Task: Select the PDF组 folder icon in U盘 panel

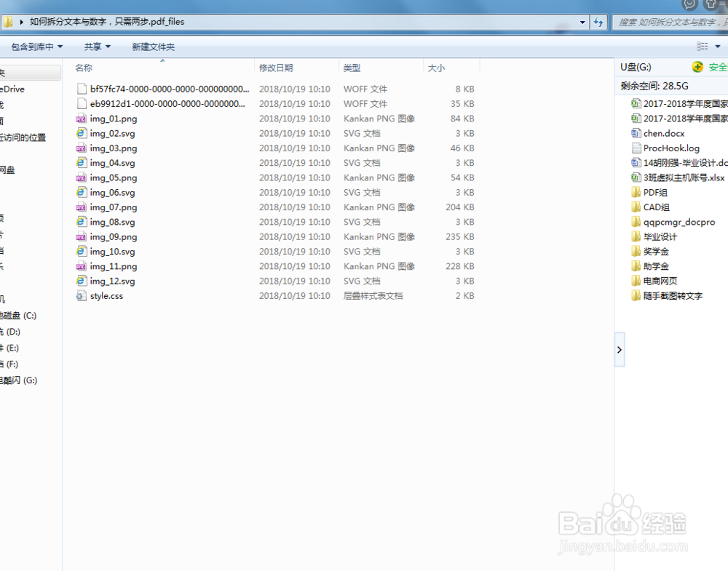Action: pyautogui.click(x=636, y=193)
